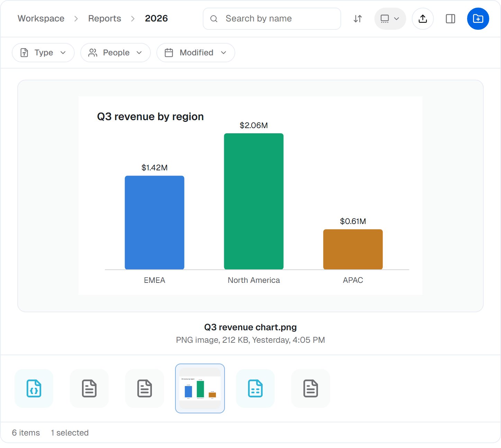Open the Type filter dropdown
This screenshot has width=501, height=448.
pyautogui.click(x=43, y=53)
